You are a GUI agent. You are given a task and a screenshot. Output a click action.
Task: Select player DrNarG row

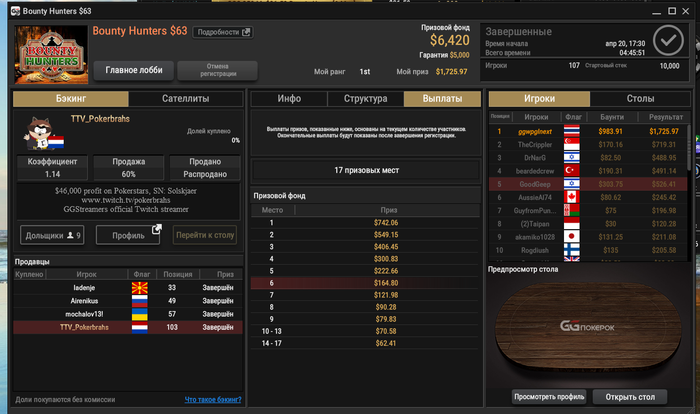(x=588, y=158)
